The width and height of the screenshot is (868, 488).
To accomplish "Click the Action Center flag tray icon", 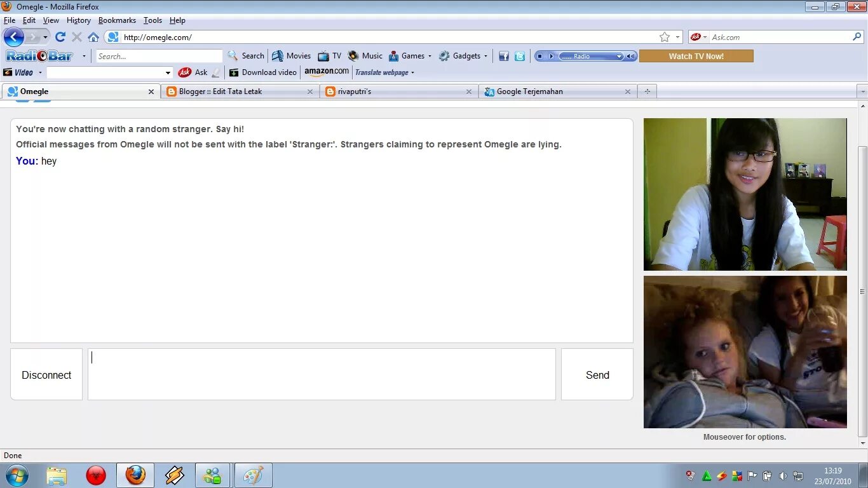I will click(752, 475).
